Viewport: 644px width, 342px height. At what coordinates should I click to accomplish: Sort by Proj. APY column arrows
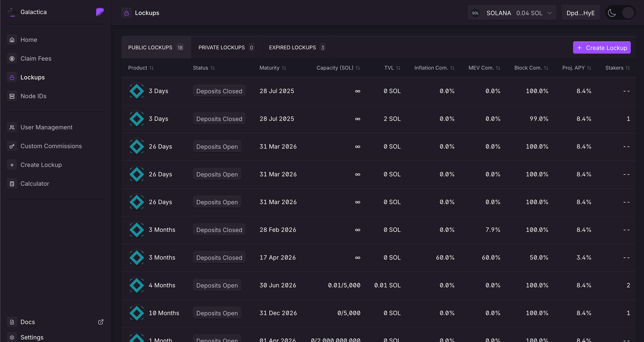click(589, 68)
